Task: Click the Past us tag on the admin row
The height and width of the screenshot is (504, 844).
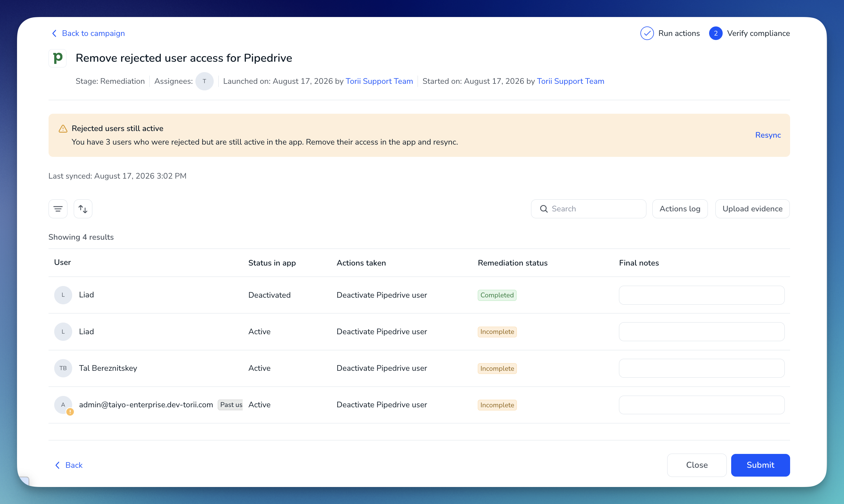Action: 230,405
